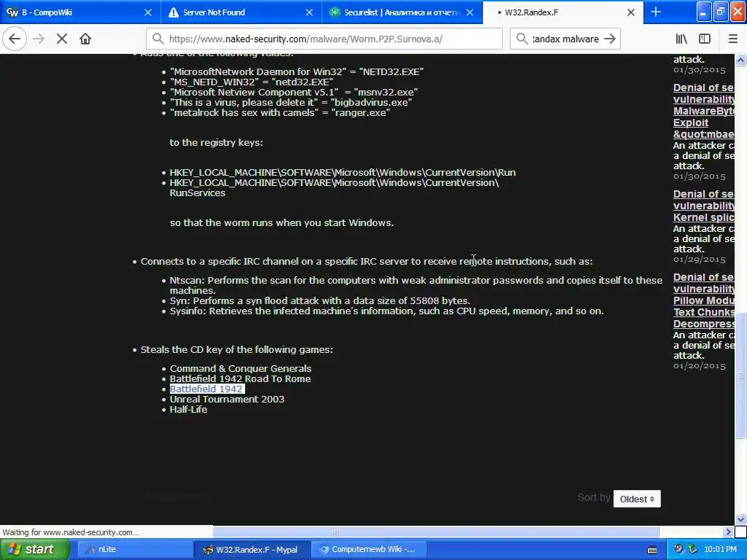
Task: Open the Sort by Oldest dropdown
Action: click(637, 499)
